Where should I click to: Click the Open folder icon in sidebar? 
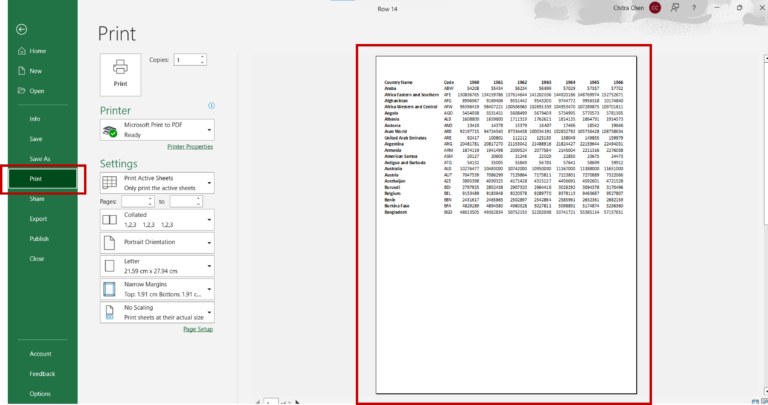pos(22,91)
